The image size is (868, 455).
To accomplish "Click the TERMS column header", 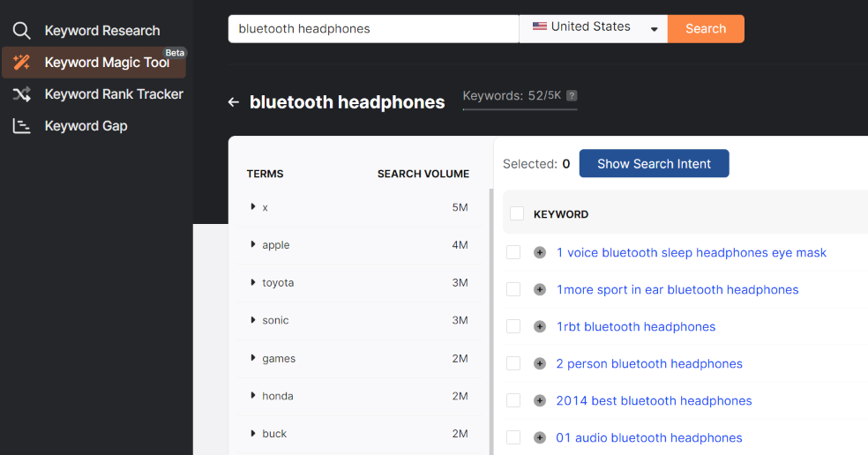I will [x=265, y=174].
